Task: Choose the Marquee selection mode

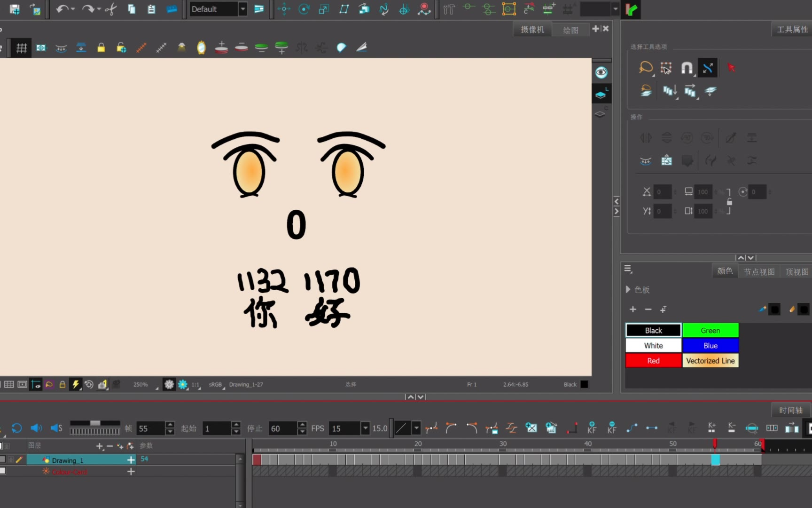Action: (x=666, y=68)
